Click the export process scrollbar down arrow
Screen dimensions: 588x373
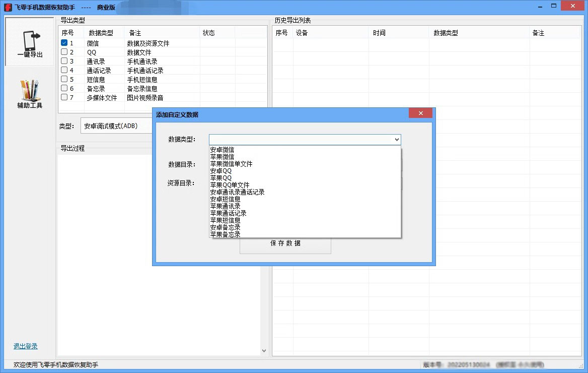click(264, 351)
